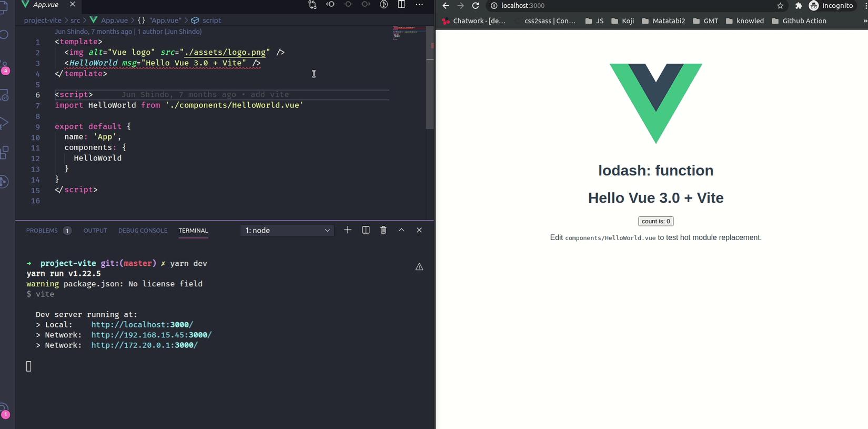Open http://localhost:3000/ link in terminal
The image size is (868, 429).
pyautogui.click(x=142, y=325)
